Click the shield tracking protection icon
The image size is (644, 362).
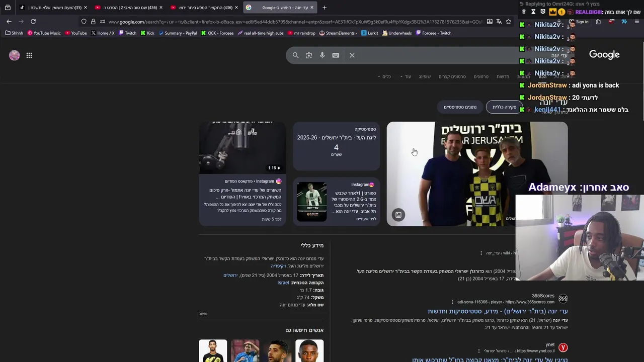click(x=84, y=22)
